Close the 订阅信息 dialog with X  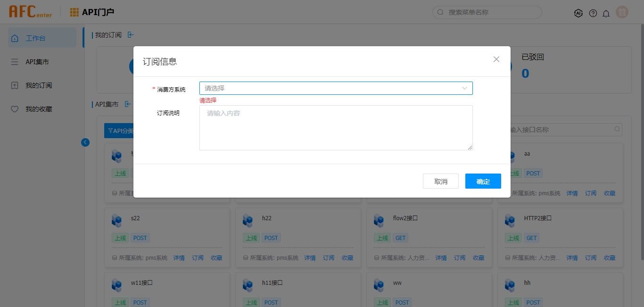click(x=496, y=59)
